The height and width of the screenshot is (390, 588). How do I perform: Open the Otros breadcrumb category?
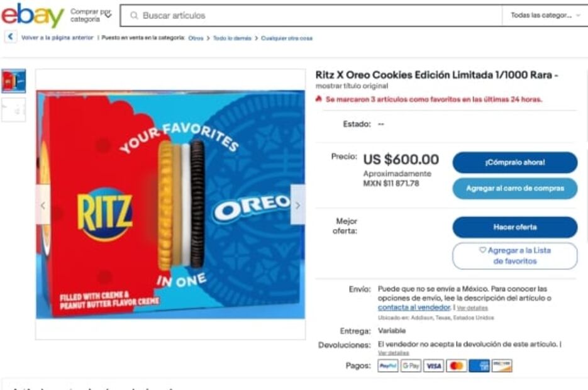click(196, 38)
